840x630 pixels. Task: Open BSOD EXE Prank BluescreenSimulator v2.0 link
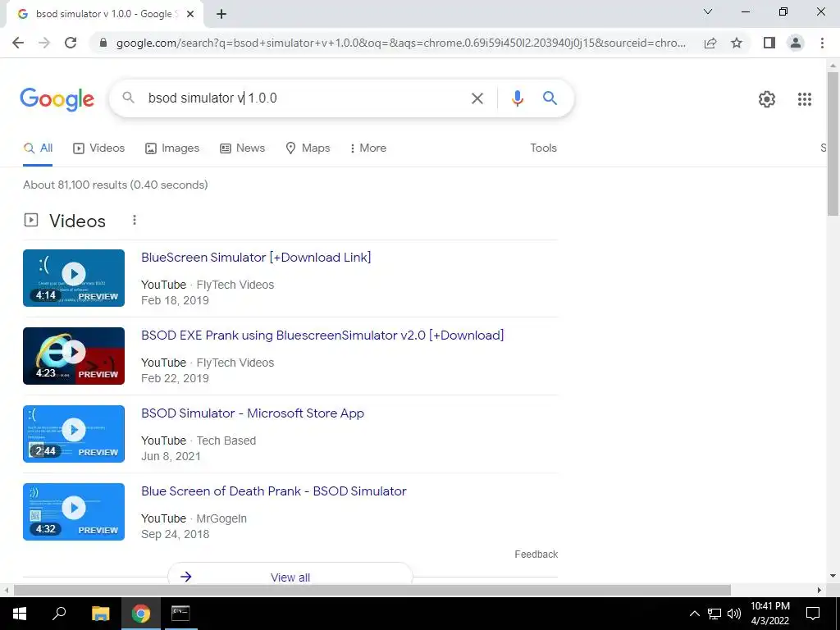coord(322,336)
